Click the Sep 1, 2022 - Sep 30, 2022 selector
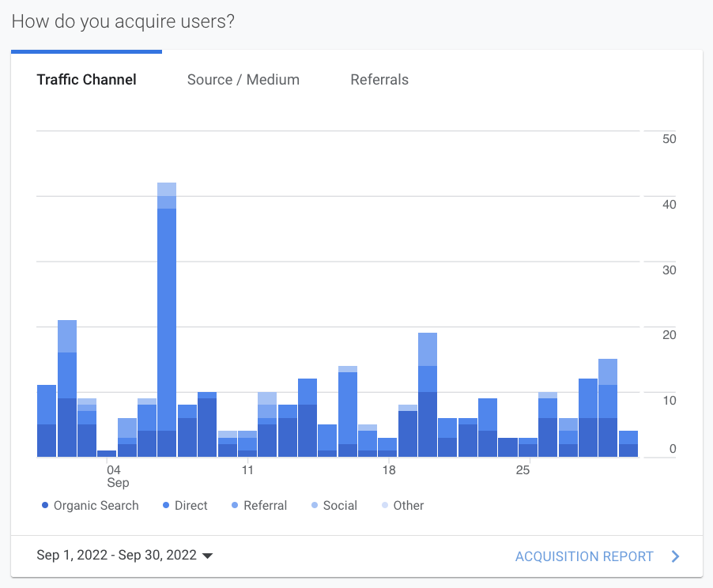The image size is (713, 588). coord(116,556)
